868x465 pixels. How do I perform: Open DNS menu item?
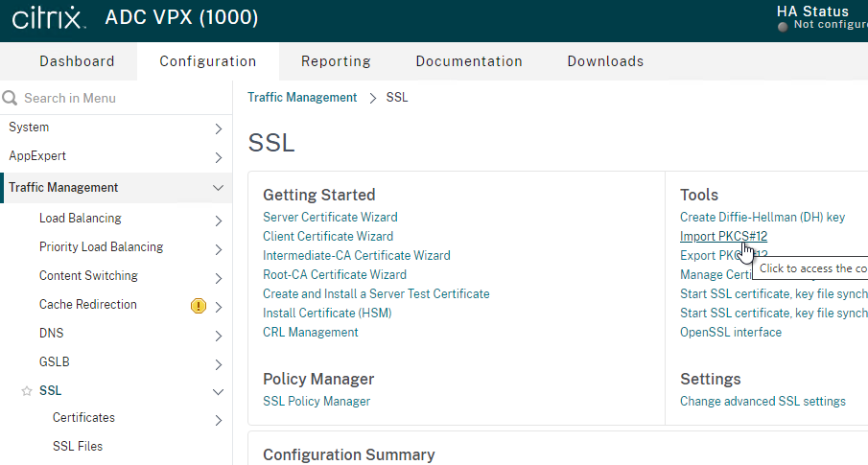tap(52, 334)
